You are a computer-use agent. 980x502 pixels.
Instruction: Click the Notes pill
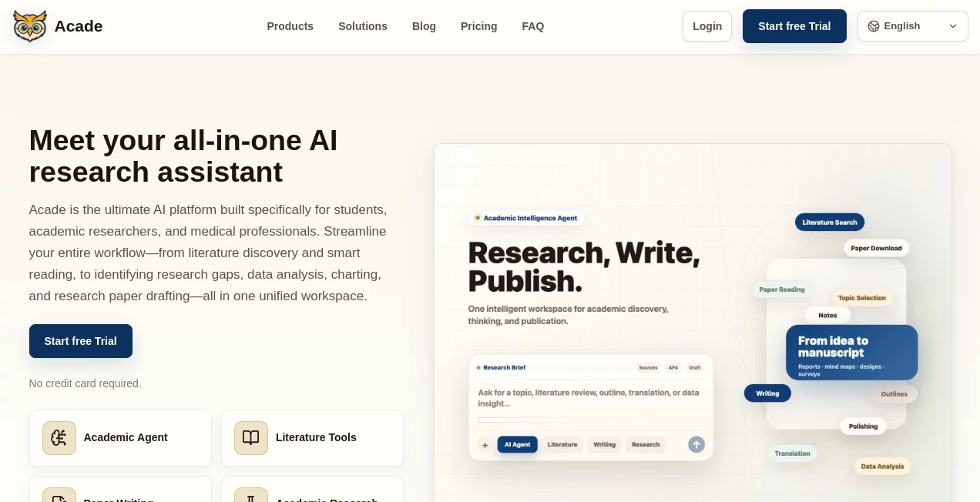click(x=827, y=315)
